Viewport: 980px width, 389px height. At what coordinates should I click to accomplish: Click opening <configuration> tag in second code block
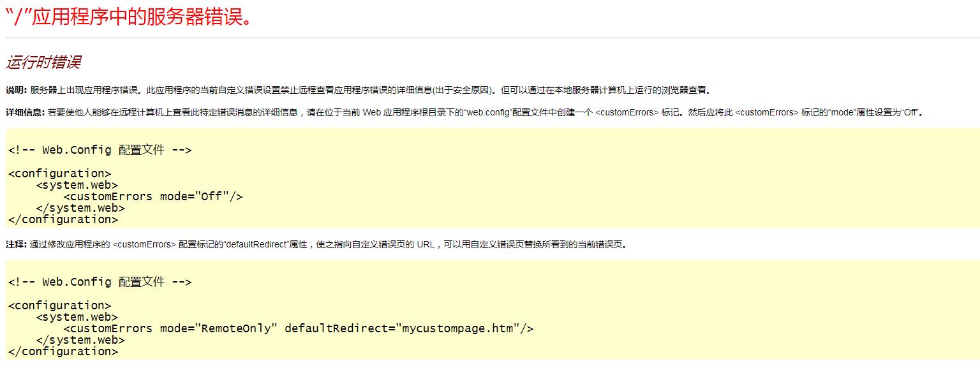[x=59, y=305]
